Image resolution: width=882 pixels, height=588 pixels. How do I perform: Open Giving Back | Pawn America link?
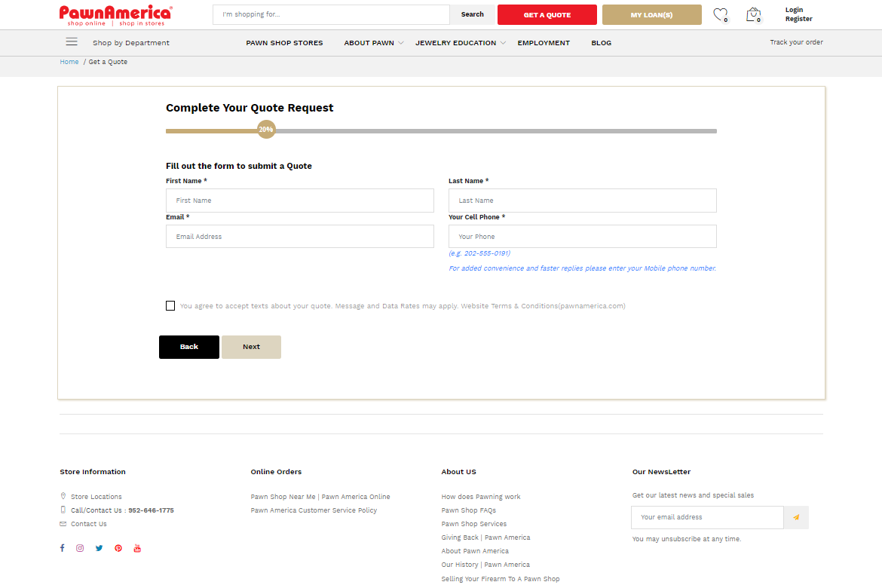tap(485, 537)
